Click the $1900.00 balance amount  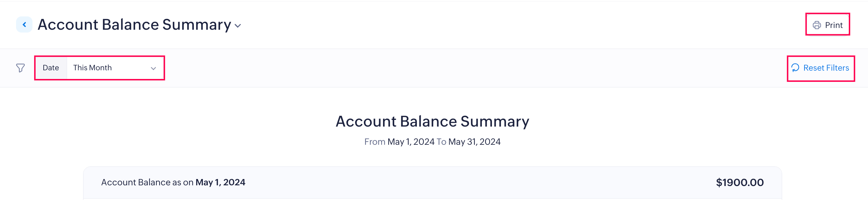click(740, 182)
